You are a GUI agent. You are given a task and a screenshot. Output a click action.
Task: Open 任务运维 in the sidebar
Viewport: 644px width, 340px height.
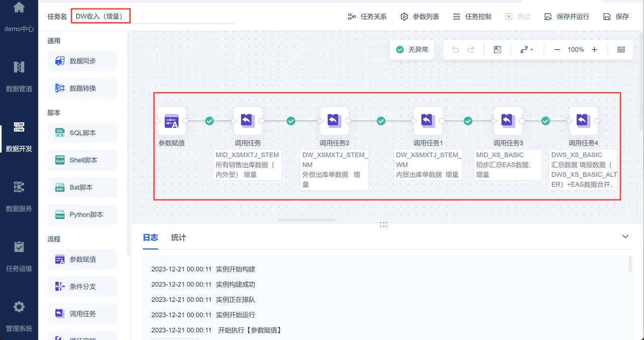(x=19, y=255)
